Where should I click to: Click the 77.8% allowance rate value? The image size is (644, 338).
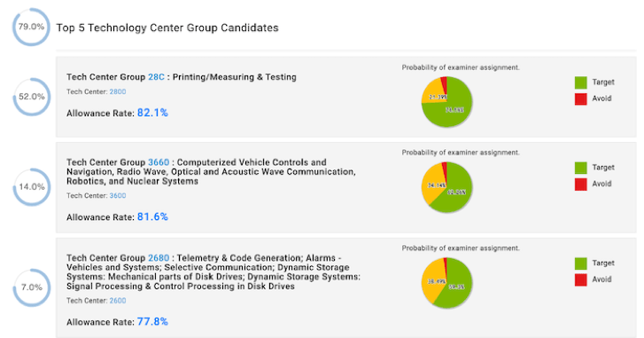pos(152,321)
